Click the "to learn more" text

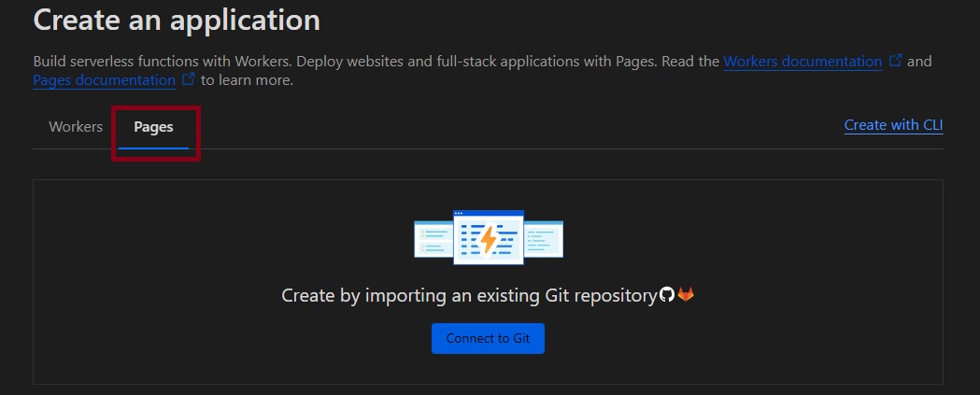(247, 80)
